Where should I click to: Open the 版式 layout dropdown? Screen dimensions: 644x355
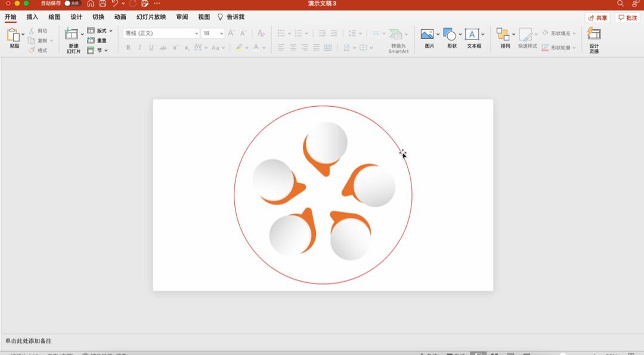tap(100, 30)
